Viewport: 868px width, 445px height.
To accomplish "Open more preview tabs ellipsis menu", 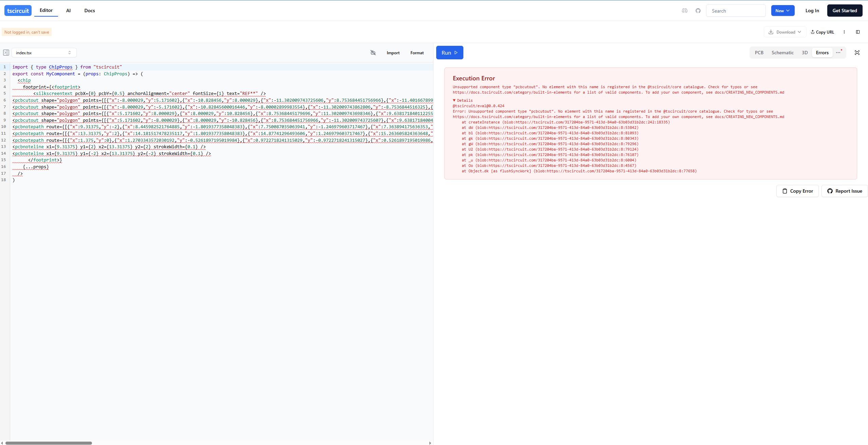I will point(838,53).
